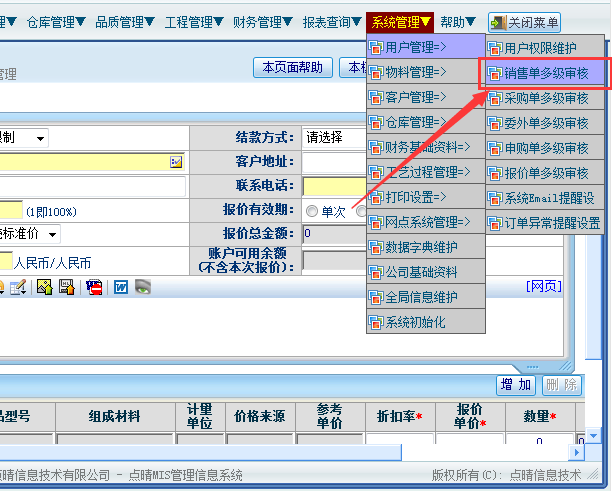Expand the 用户管理 submenu
Viewport: 612px width, 491px height.
click(425, 46)
